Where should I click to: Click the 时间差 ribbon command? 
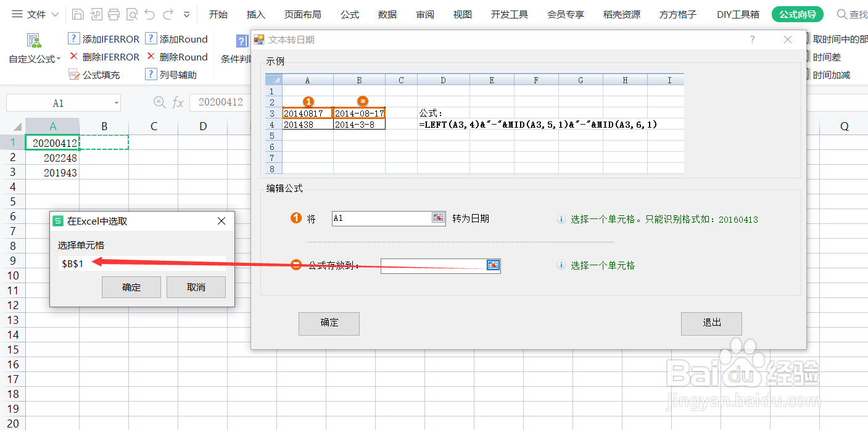click(827, 57)
